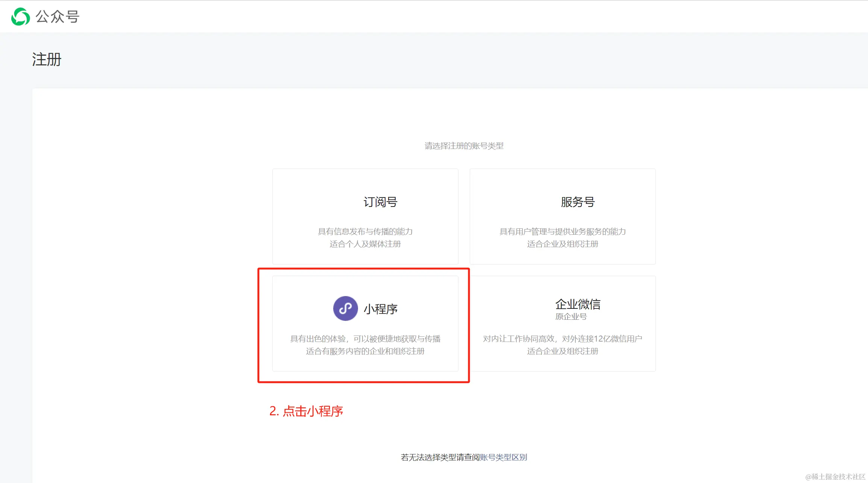Click the 公众号 header title text

tap(57, 17)
